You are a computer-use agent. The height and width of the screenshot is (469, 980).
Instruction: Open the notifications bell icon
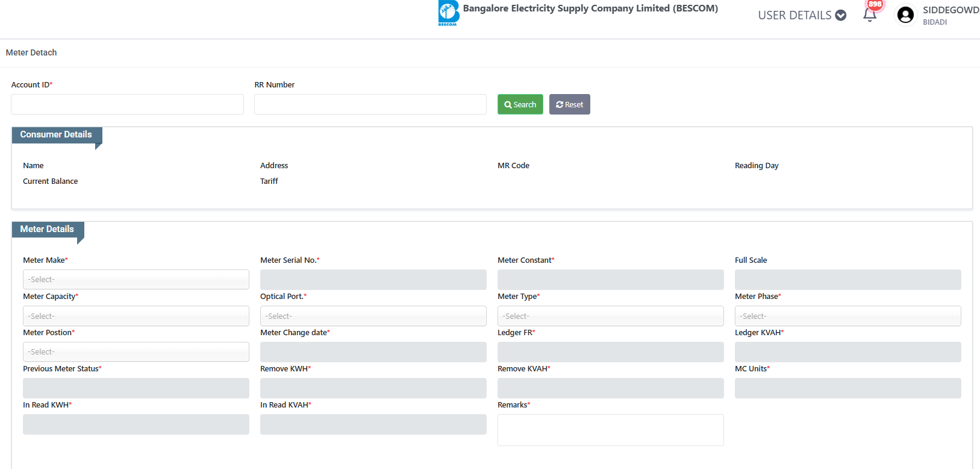[x=869, y=16]
